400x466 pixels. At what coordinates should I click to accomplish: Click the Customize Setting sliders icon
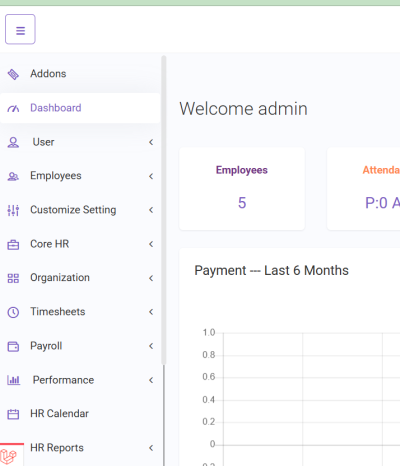[13, 210]
